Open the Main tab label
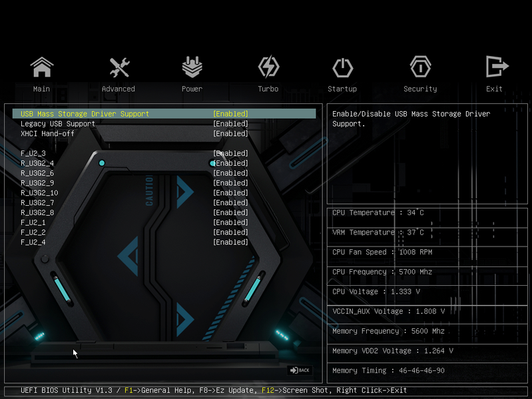 click(x=41, y=89)
